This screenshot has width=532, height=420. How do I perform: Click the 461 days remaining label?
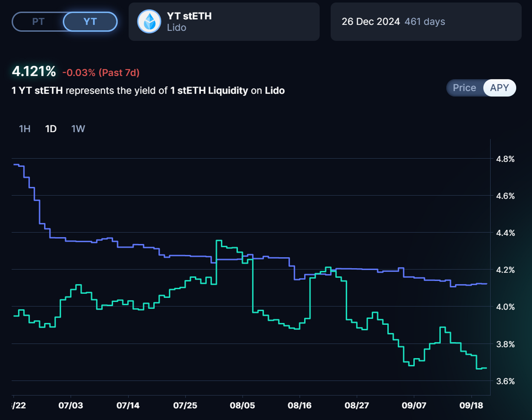click(x=425, y=22)
